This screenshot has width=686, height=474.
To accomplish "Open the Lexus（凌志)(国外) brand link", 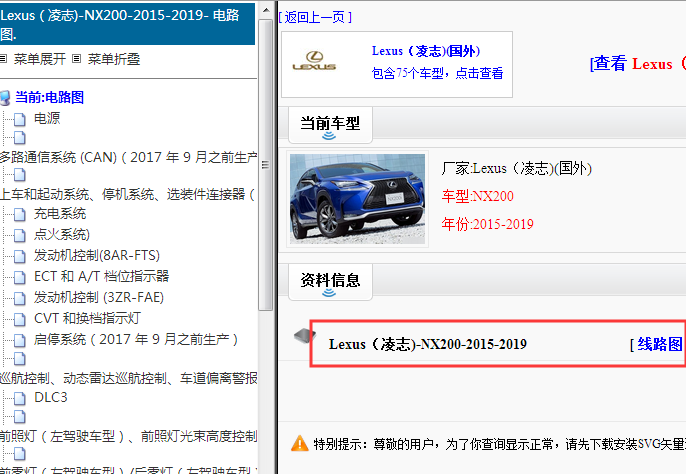I will 426,51.
